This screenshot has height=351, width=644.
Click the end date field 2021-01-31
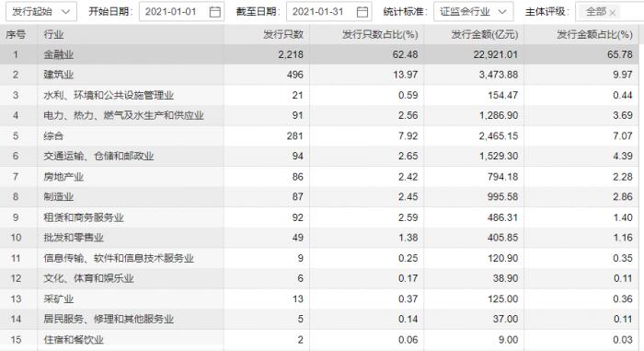(x=329, y=12)
